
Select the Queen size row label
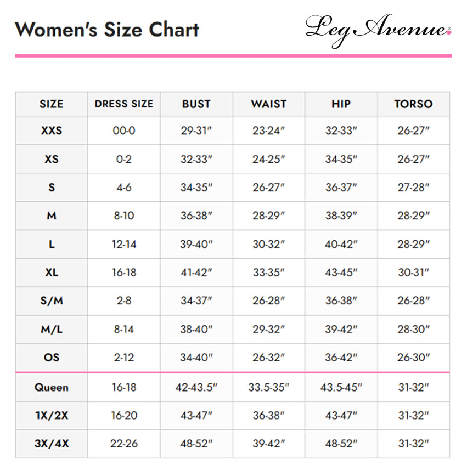tap(52, 387)
